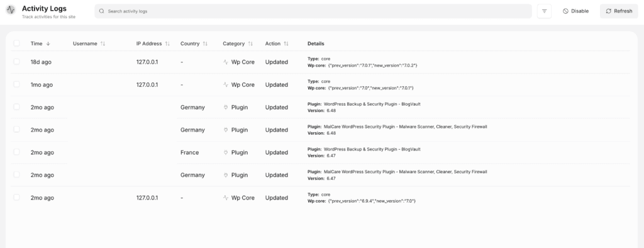
Task: Click the Category column header
Action: pyautogui.click(x=234, y=43)
